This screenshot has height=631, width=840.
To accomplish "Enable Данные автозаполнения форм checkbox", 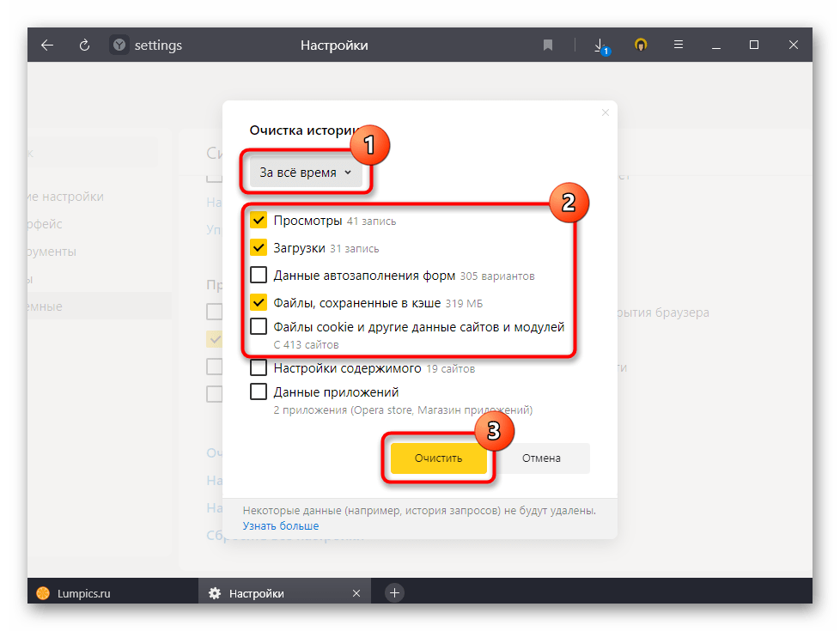I will [259, 276].
